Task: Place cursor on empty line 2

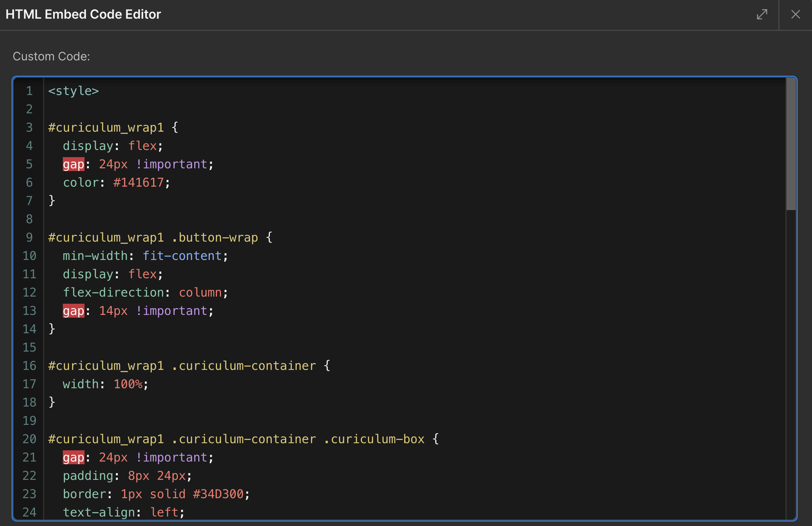Action: 414,109
